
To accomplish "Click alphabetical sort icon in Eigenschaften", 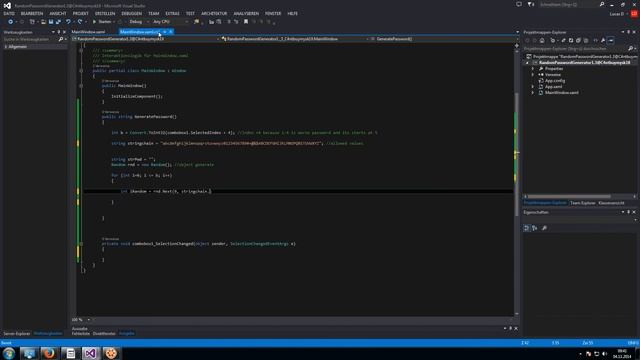I will click(x=535, y=228).
